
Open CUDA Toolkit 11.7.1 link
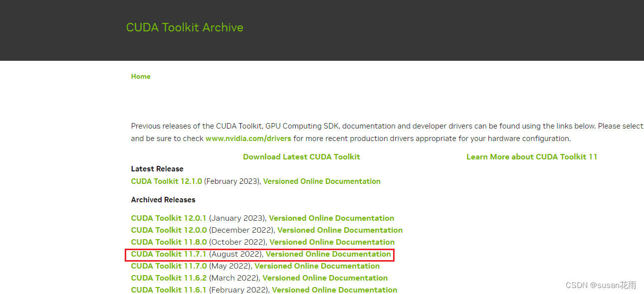tap(169, 254)
